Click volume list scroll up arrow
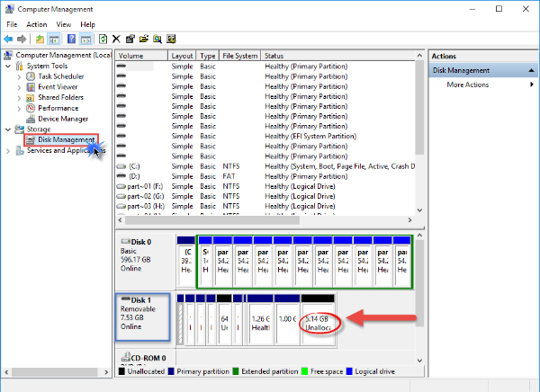The image size is (540, 392). (x=419, y=56)
